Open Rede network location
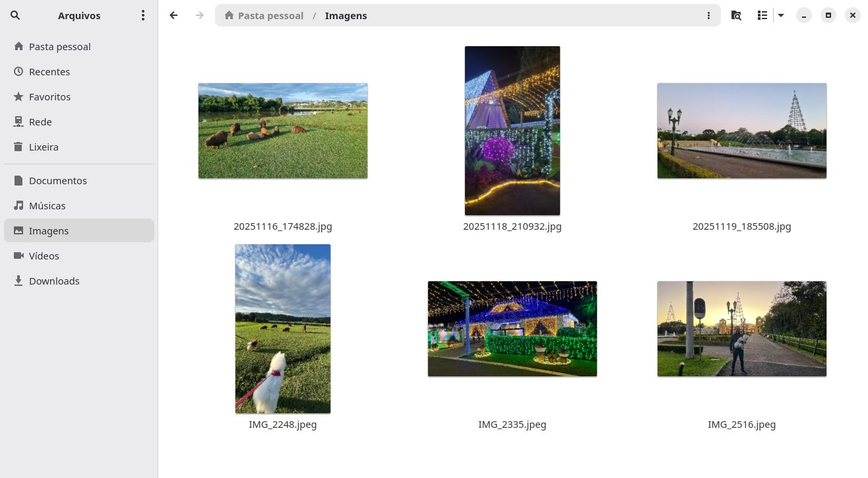 click(x=40, y=122)
